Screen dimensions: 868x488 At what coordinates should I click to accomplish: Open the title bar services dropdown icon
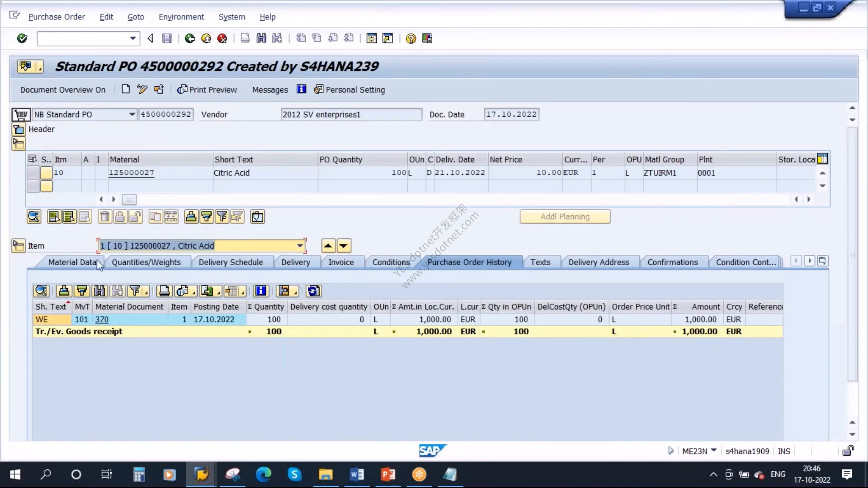30,67
